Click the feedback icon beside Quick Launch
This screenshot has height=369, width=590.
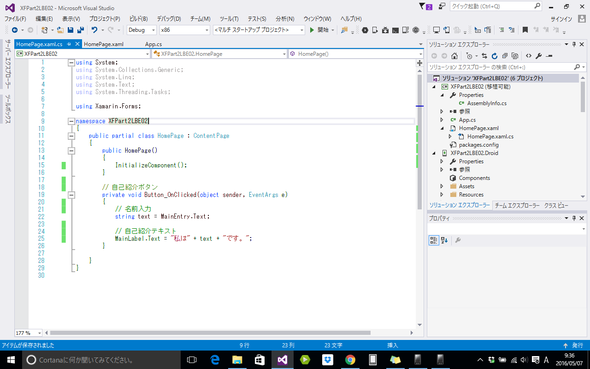coord(442,6)
